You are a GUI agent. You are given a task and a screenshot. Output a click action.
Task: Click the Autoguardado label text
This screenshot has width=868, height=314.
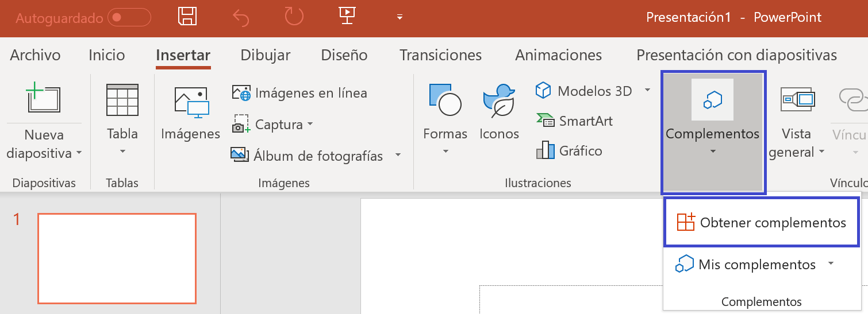59,18
